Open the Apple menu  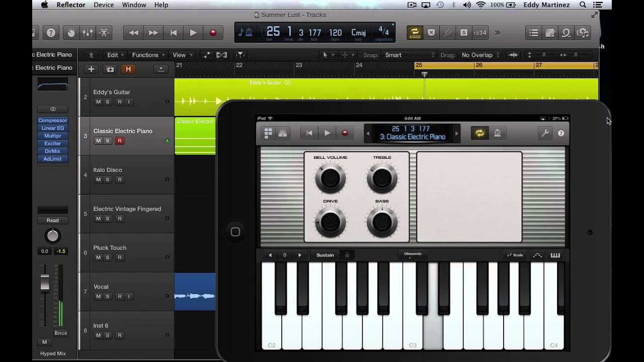pos(44,5)
